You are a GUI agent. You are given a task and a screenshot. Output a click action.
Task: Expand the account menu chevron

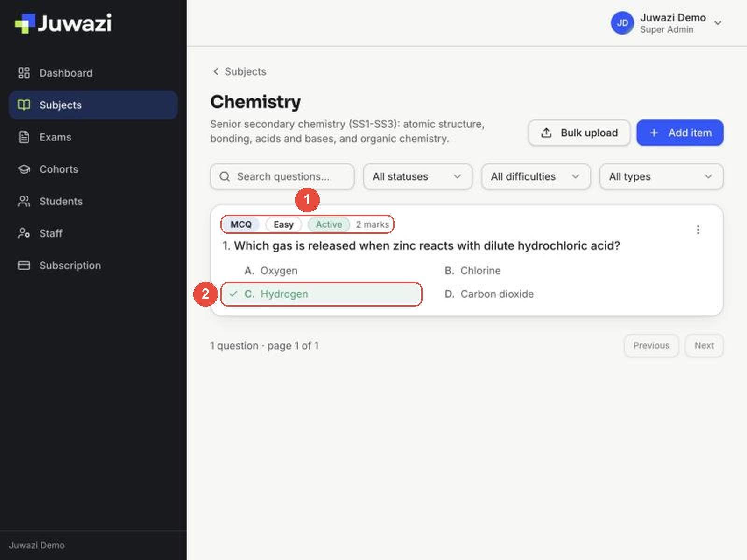coord(718,23)
